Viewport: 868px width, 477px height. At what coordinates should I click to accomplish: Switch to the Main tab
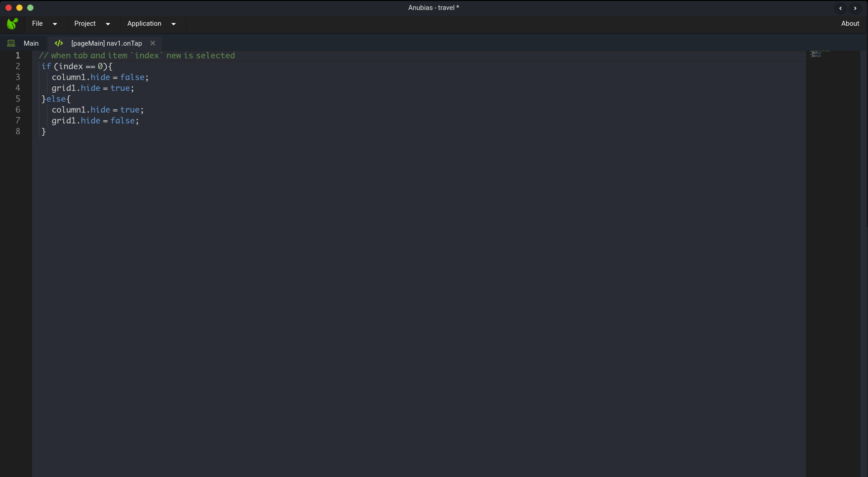(x=31, y=43)
